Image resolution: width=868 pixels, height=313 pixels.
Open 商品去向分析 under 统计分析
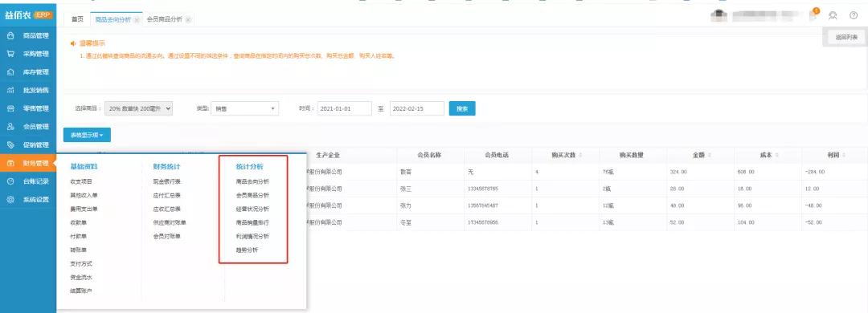point(253,181)
